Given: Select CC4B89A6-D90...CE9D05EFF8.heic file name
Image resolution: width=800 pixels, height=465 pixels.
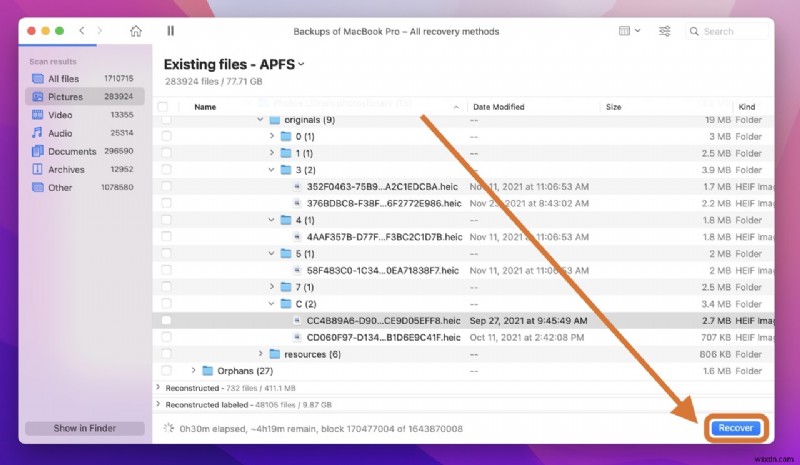Looking at the screenshot, I should (x=383, y=321).
